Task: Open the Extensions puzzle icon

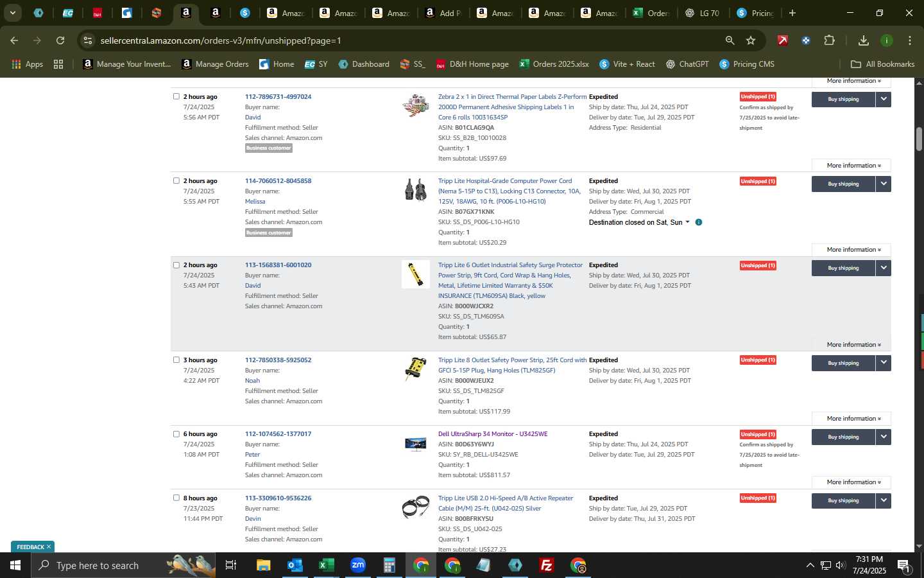Action: pyautogui.click(x=829, y=40)
